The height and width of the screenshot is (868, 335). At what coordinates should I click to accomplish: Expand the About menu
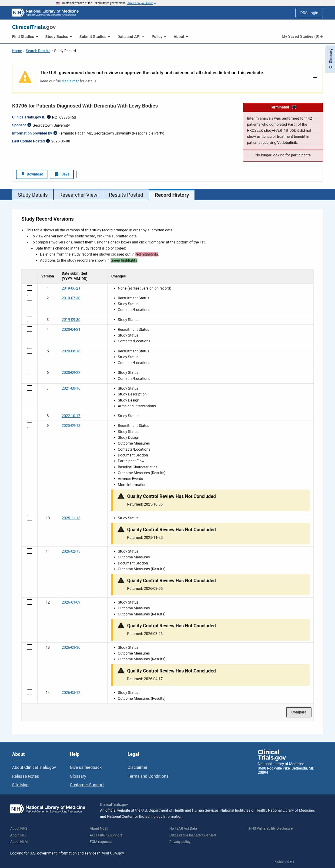[181, 36]
